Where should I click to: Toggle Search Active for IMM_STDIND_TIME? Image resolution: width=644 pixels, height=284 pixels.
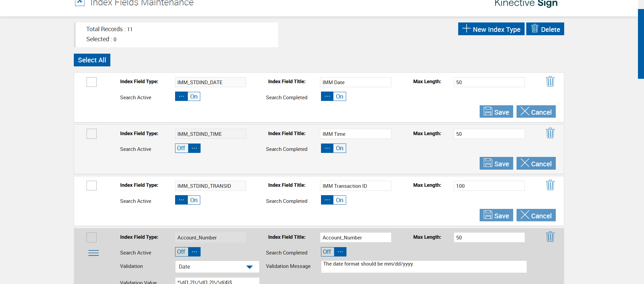click(x=187, y=148)
